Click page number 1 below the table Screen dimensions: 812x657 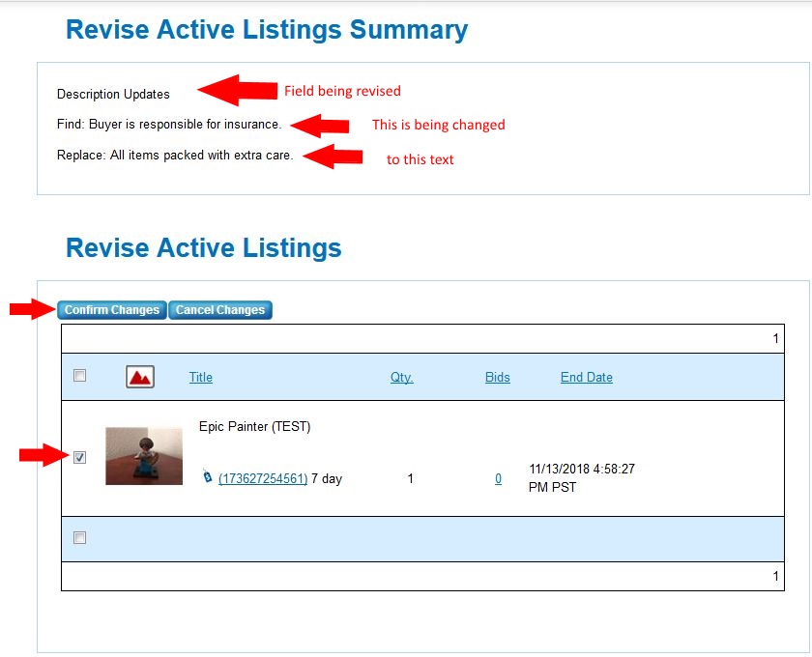(775, 576)
